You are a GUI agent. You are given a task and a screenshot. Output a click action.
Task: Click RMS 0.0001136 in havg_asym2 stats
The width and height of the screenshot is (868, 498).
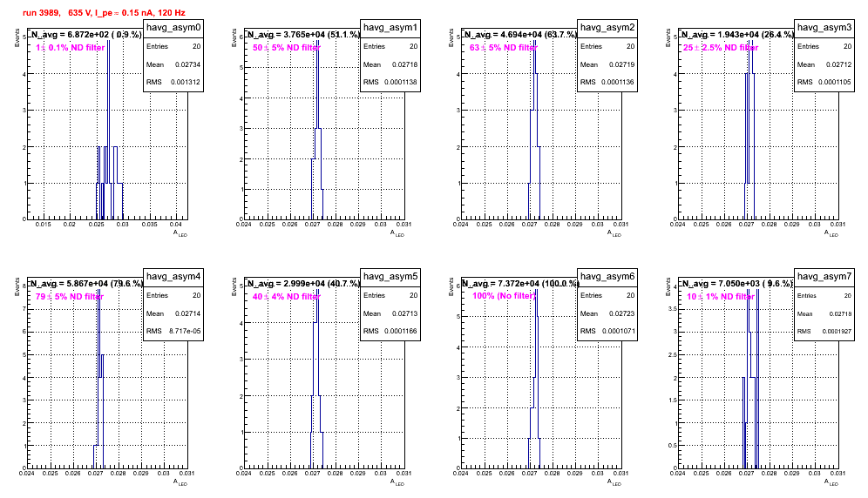pyautogui.click(x=607, y=82)
